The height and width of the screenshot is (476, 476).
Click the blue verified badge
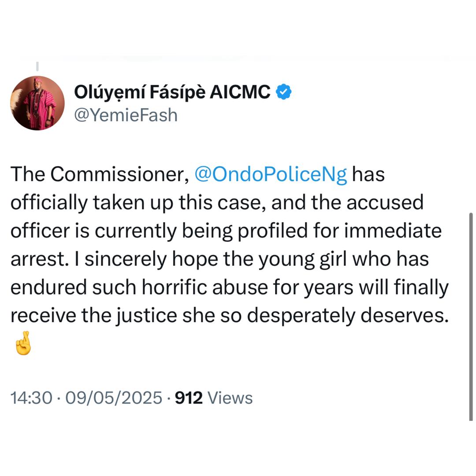(283, 92)
